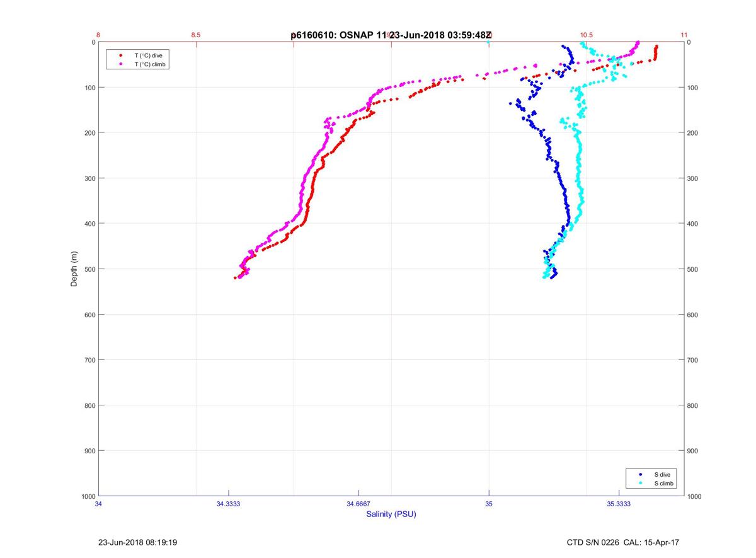Select the 'T (°C) dive' legend entry
This screenshot has height=558, width=756.
[x=149, y=55]
